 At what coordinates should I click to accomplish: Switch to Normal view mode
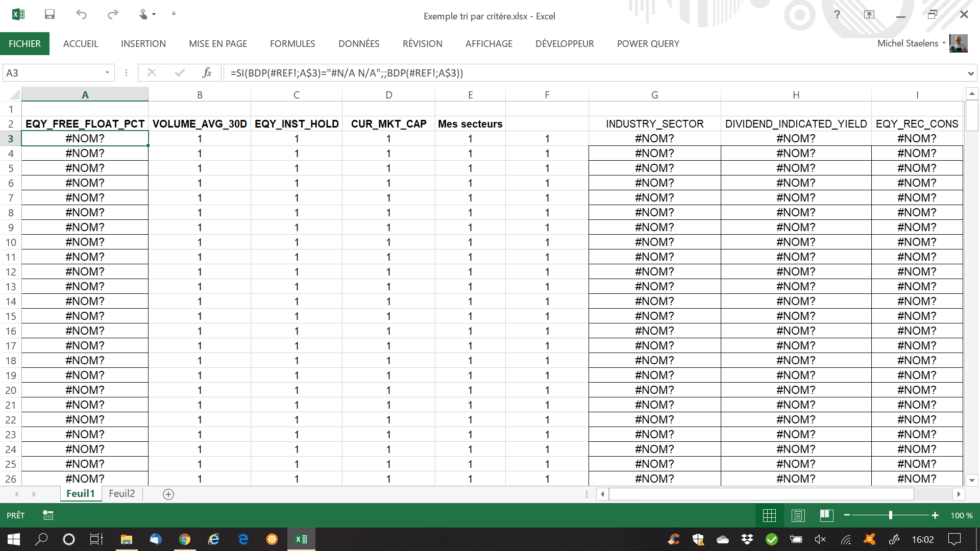[x=769, y=515]
